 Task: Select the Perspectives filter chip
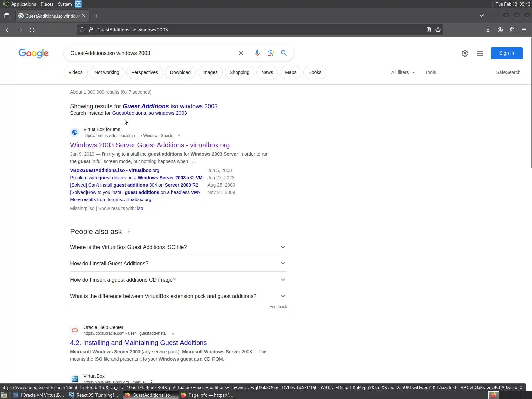[x=144, y=72]
